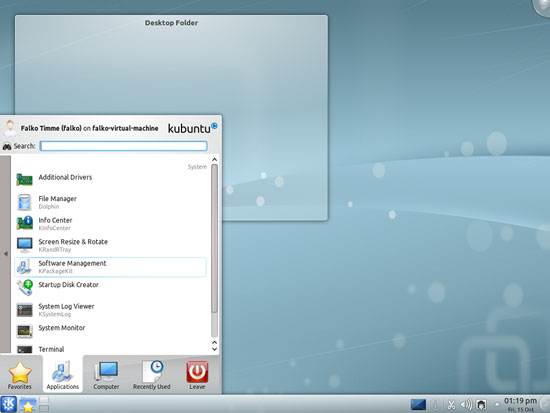Image resolution: width=550 pixels, height=413 pixels.
Task: Open Software Management (KPackageKit)
Action: pyautogui.click(x=110, y=267)
